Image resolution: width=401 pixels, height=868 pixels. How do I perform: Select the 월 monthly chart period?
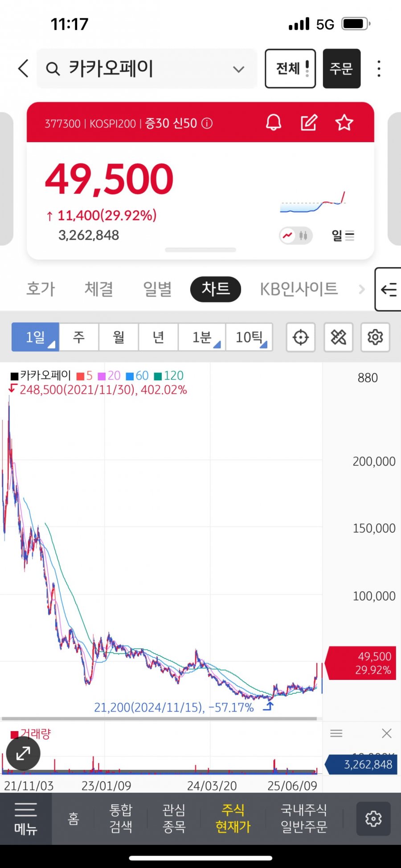(x=119, y=337)
